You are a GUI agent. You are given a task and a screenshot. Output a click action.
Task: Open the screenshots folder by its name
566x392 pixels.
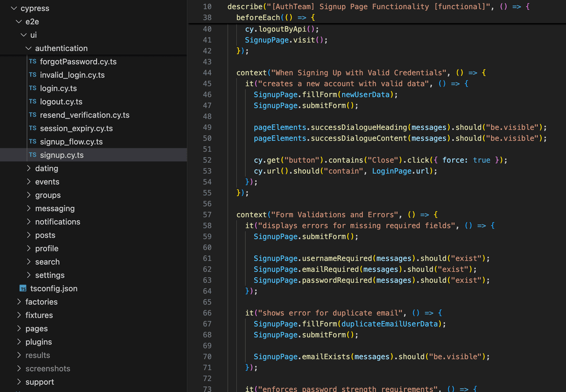[x=48, y=368]
